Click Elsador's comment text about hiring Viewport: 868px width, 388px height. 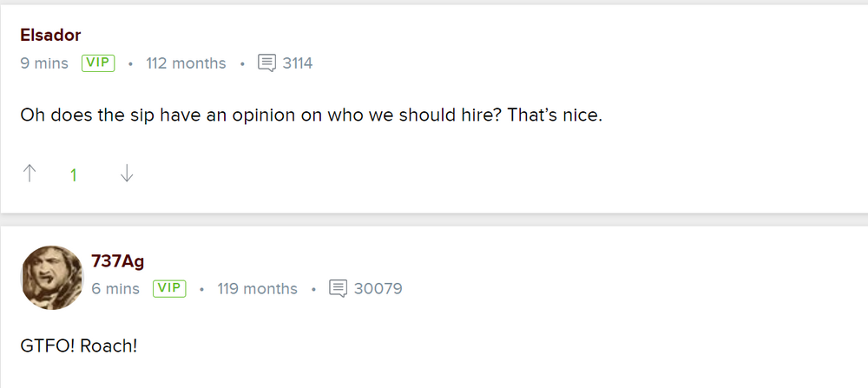coord(311,115)
